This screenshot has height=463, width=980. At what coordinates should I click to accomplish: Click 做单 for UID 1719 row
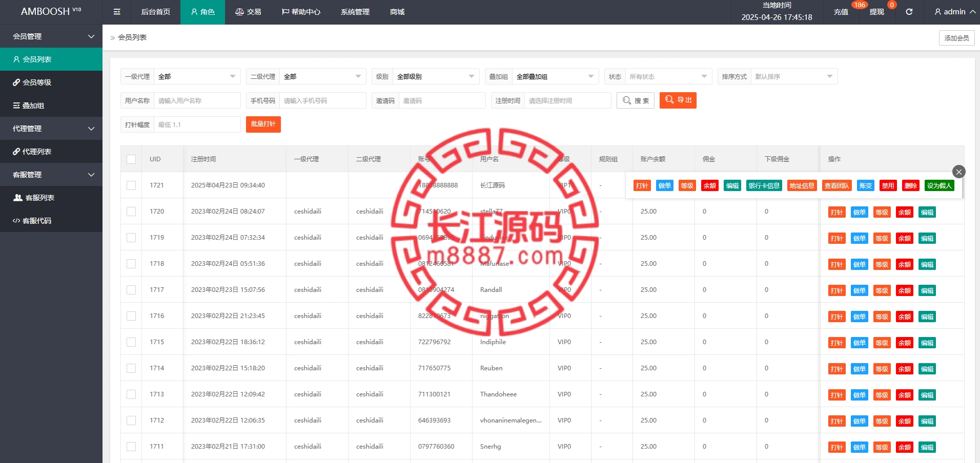click(860, 238)
